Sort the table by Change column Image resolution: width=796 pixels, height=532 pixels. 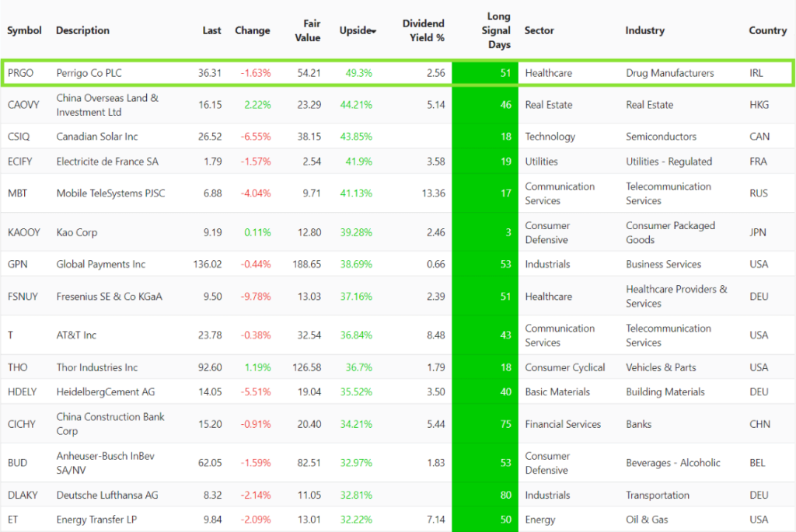253,30
